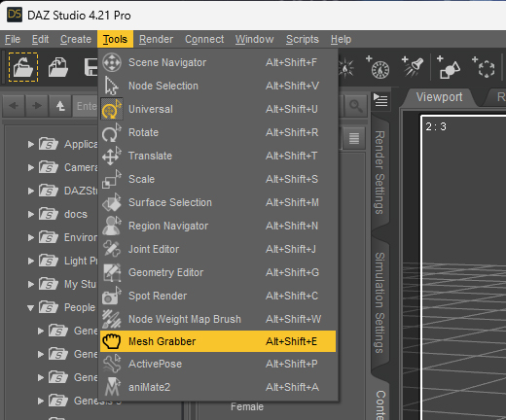Add a new spotlight from toolbar
The width and height of the screenshot is (506, 420).
(x=413, y=67)
